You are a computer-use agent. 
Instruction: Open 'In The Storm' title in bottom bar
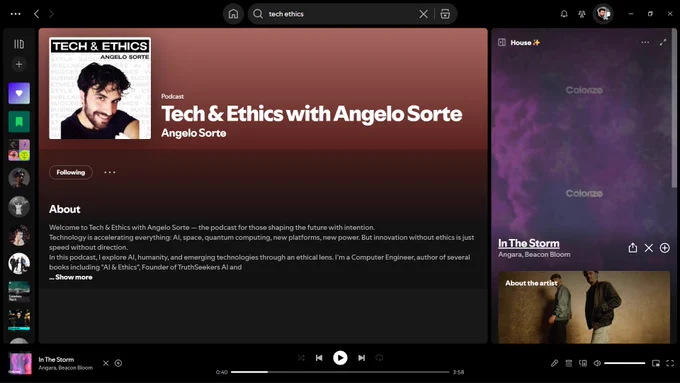pyautogui.click(x=56, y=360)
